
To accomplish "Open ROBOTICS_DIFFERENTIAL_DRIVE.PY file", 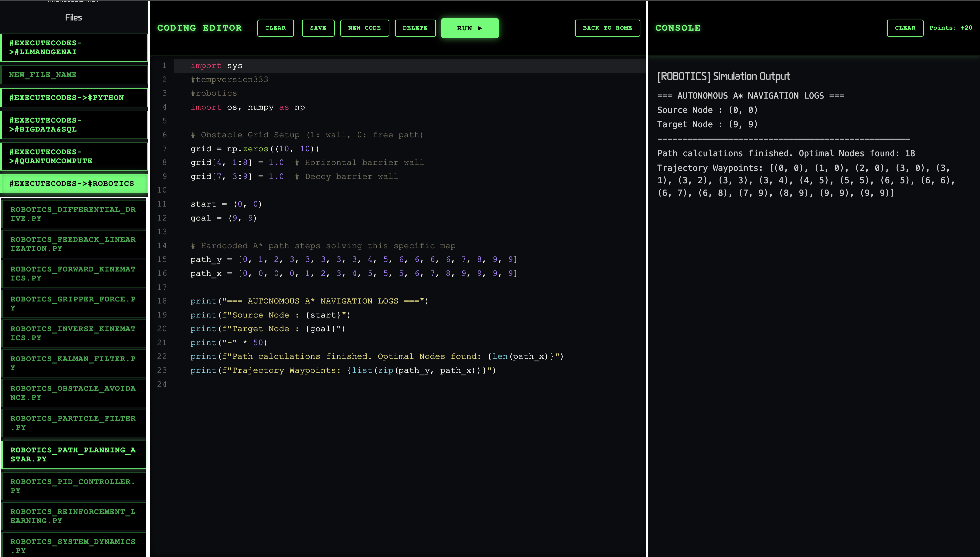I will point(74,214).
